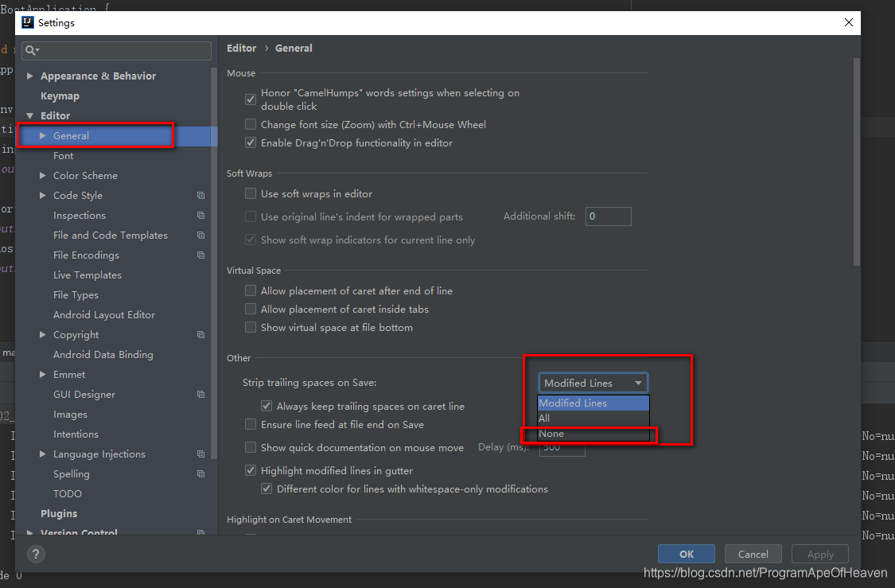The height and width of the screenshot is (588, 895).
Task: Click the project-level icon next to GUI Designer
Action: pos(201,395)
